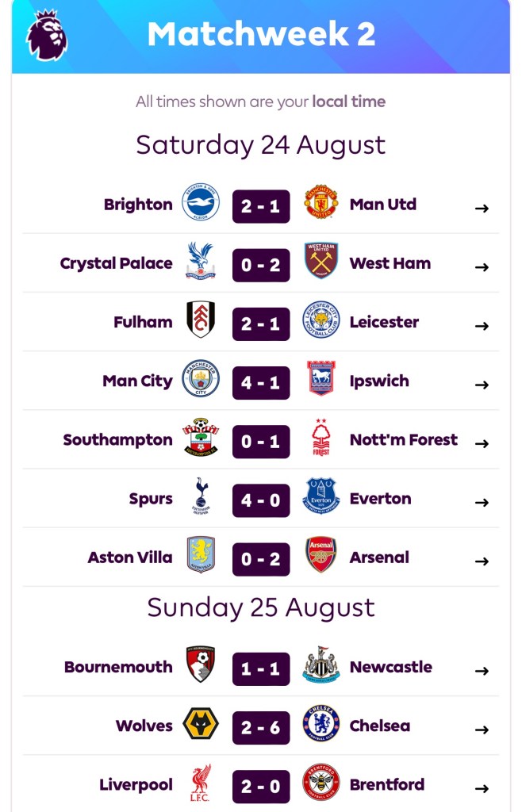This screenshot has height=812, width=522.
Task: Open Aston Villa vs Arsenal arrow
Action: pos(482,561)
